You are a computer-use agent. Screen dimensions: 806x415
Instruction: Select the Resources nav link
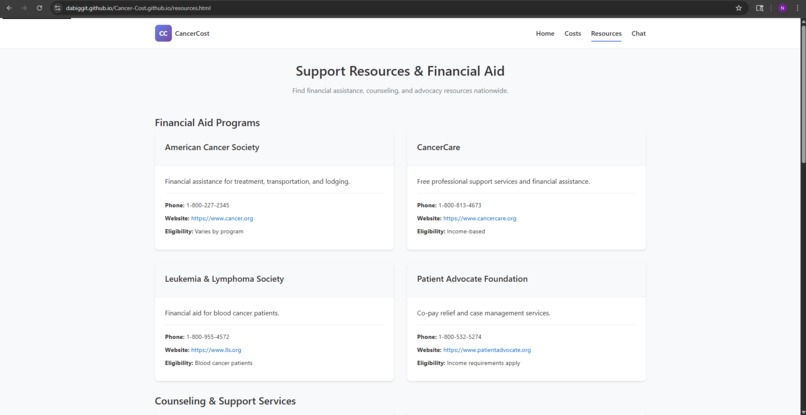tap(606, 33)
